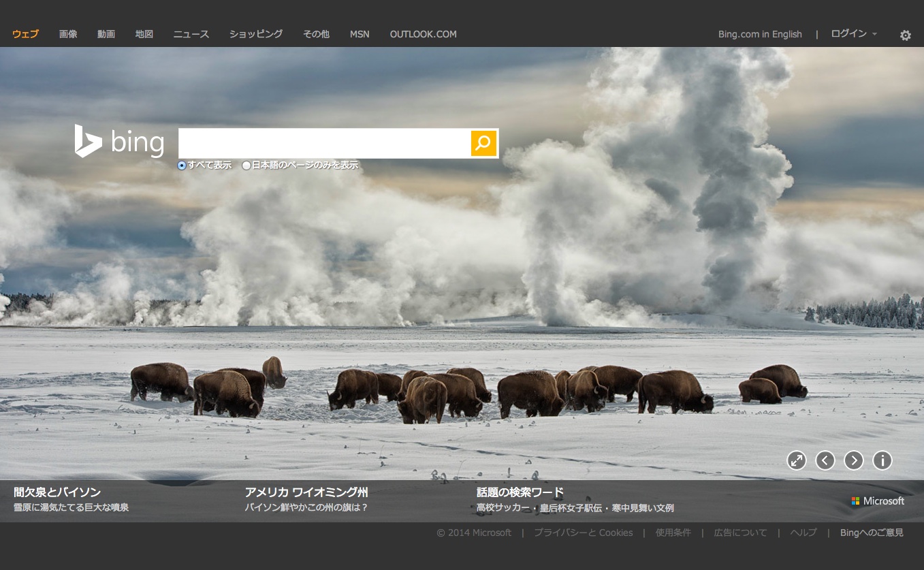Click the orange magnifier search button

click(483, 143)
